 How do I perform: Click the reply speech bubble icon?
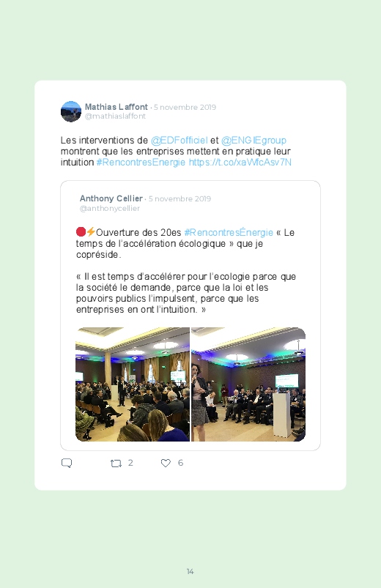click(67, 463)
